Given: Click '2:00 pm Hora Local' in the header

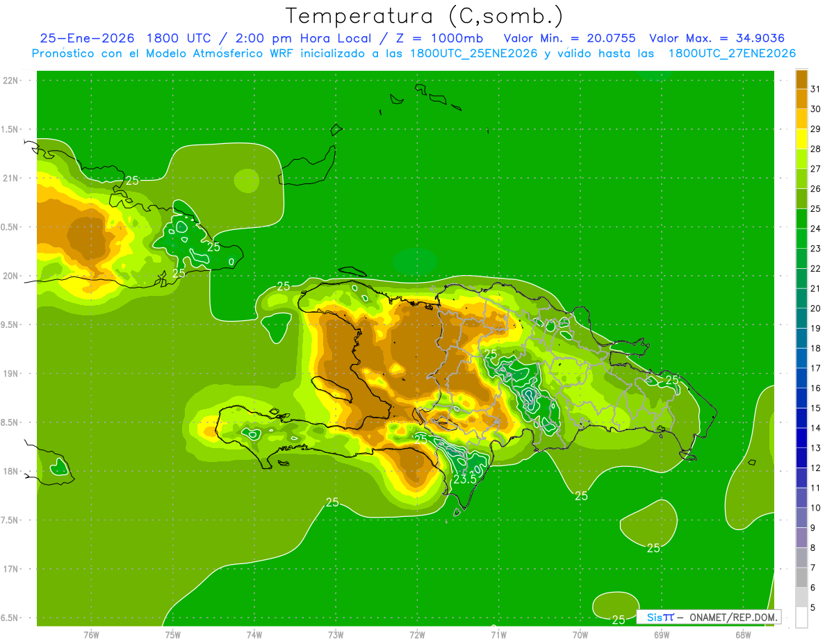Looking at the screenshot, I should pos(304,38).
